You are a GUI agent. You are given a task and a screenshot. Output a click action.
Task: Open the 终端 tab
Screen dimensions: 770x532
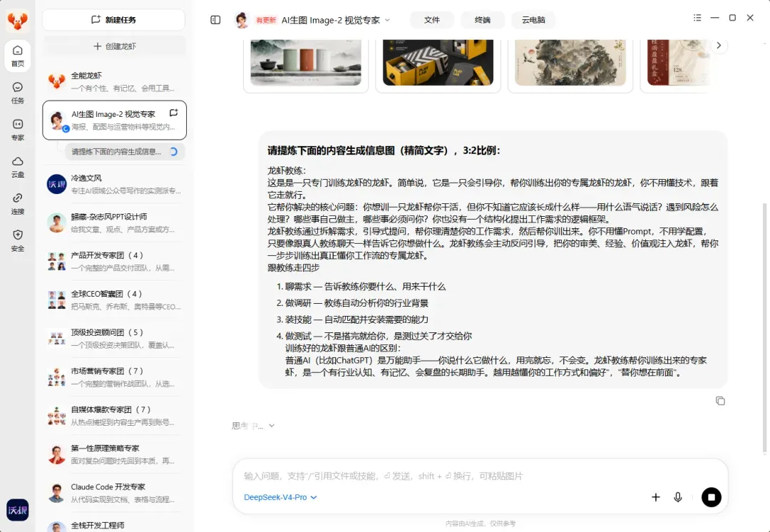483,20
